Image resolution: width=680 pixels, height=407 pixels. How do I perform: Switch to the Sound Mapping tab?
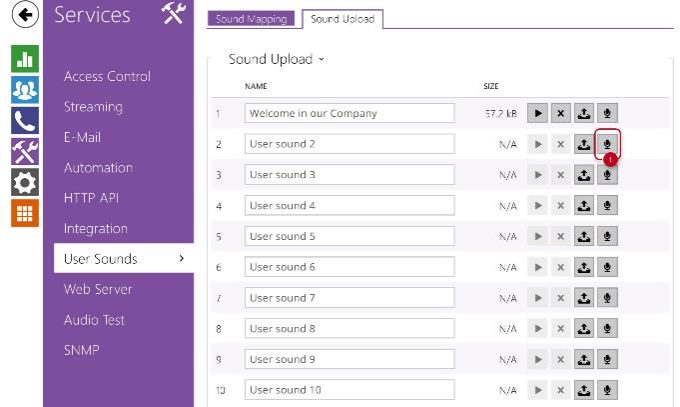(251, 19)
